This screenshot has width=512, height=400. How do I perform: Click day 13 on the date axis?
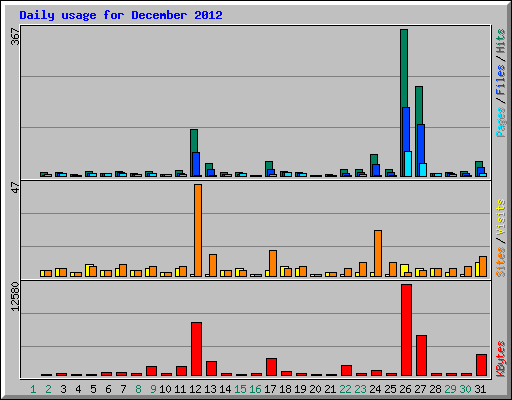(x=210, y=389)
